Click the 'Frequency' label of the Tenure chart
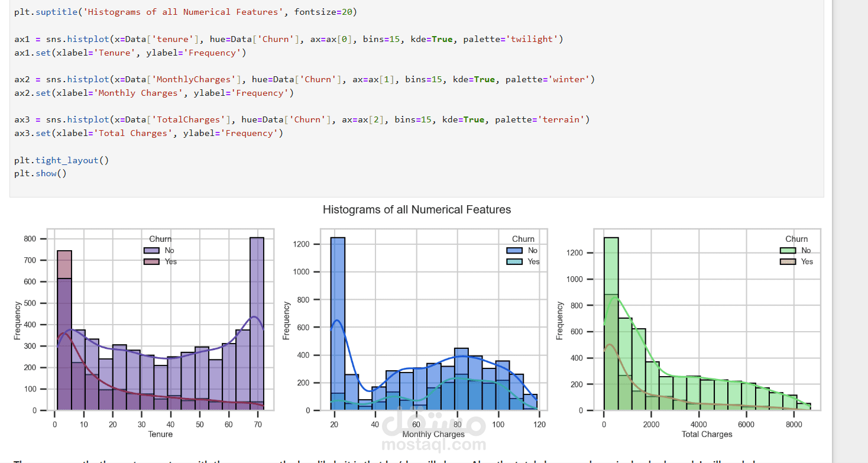Image resolution: width=868 pixels, height=463 pixels. pyautogui.click(x=18, y=320)
